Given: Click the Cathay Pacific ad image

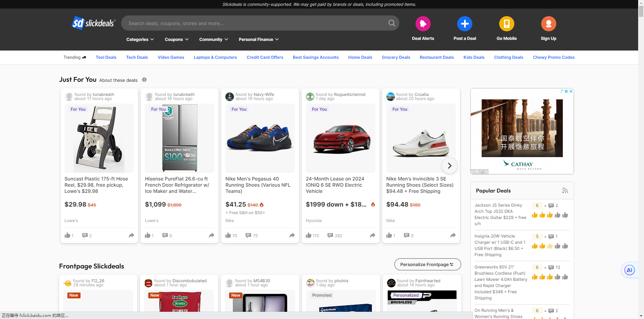Looking at the screenshot, I should [x=522, y=131].
